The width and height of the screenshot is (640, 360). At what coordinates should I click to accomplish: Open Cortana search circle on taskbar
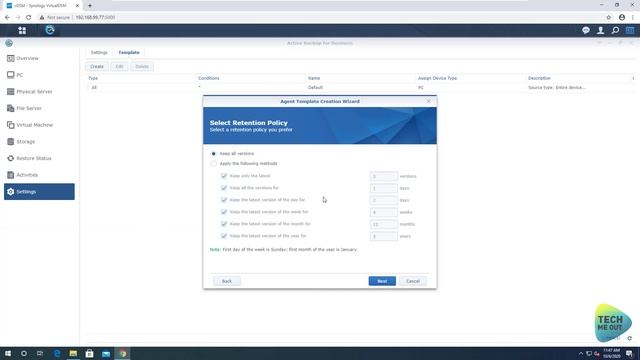pyautogui.click(x=24, y=353)
